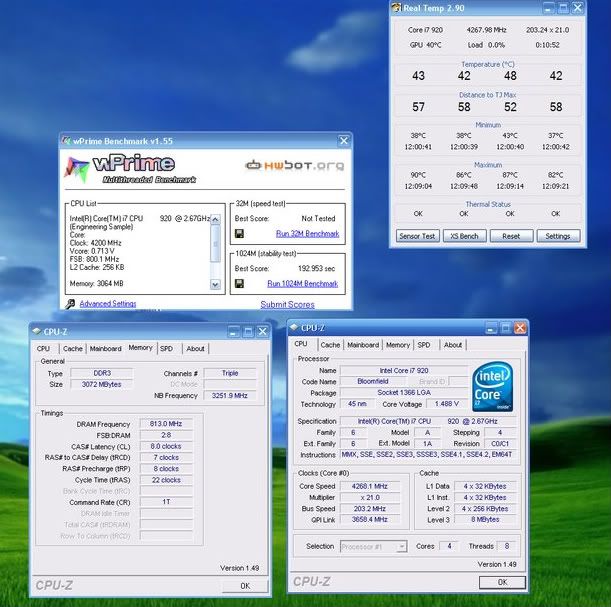Click the CPU-Z Memory window title icon

tap(37, 331)
